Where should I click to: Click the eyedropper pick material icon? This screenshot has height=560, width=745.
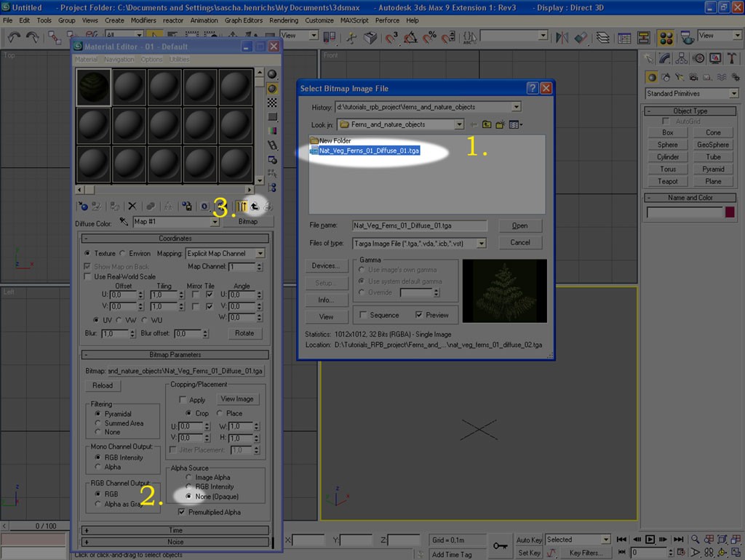click(124, 222)
